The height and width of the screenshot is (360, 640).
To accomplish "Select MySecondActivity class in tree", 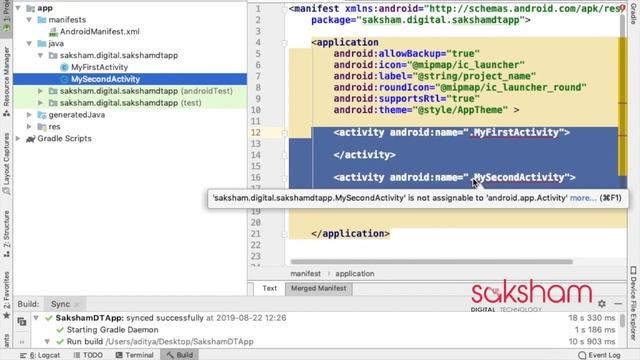I will 105,79.
